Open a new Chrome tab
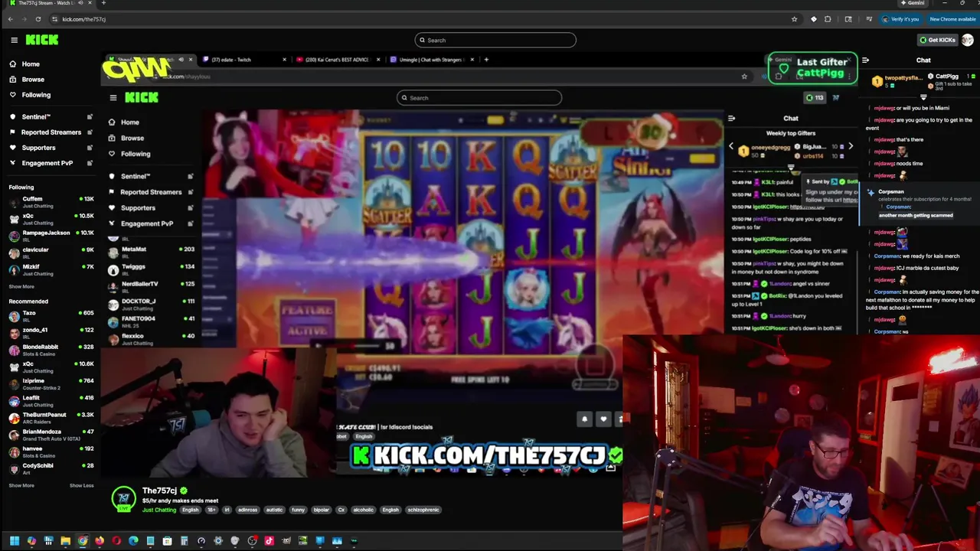 (103, 3)
